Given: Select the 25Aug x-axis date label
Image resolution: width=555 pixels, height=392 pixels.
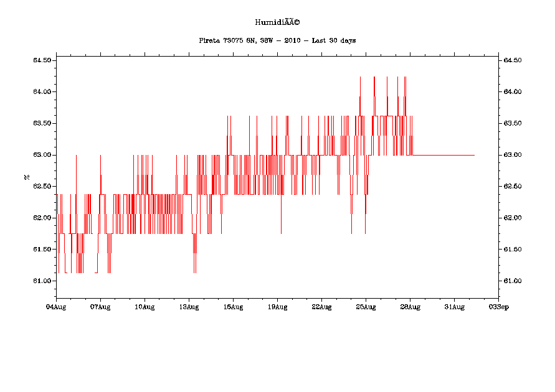Looking at the screenshot, I should [x=366, y=306].
